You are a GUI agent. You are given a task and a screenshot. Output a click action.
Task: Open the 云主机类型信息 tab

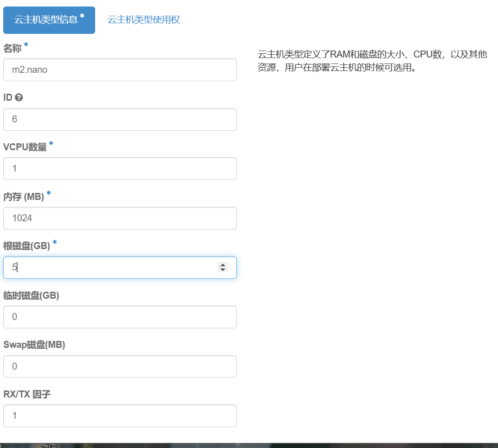(49, 20)
